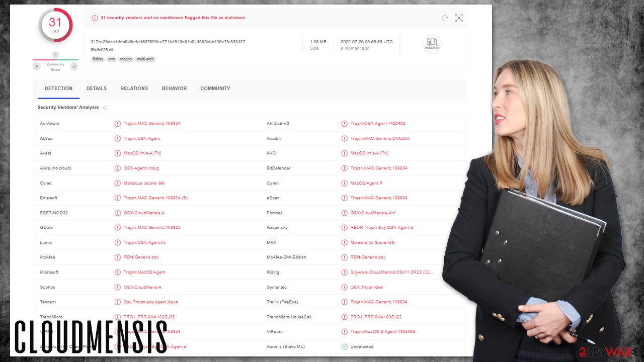Click the malicious alert icon in banner
The height and width of the screenshot is (362, 644).
(x=95, y=18)
